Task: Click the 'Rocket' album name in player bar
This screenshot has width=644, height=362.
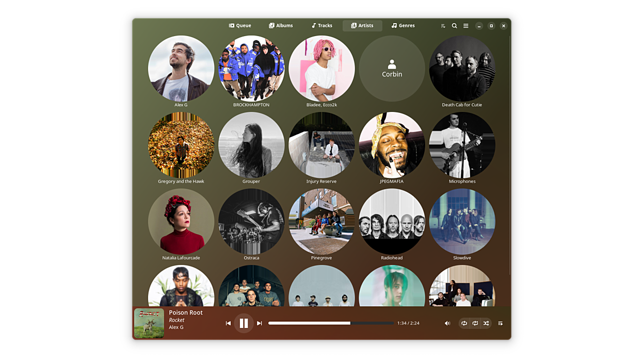Action: pos(176,320)
